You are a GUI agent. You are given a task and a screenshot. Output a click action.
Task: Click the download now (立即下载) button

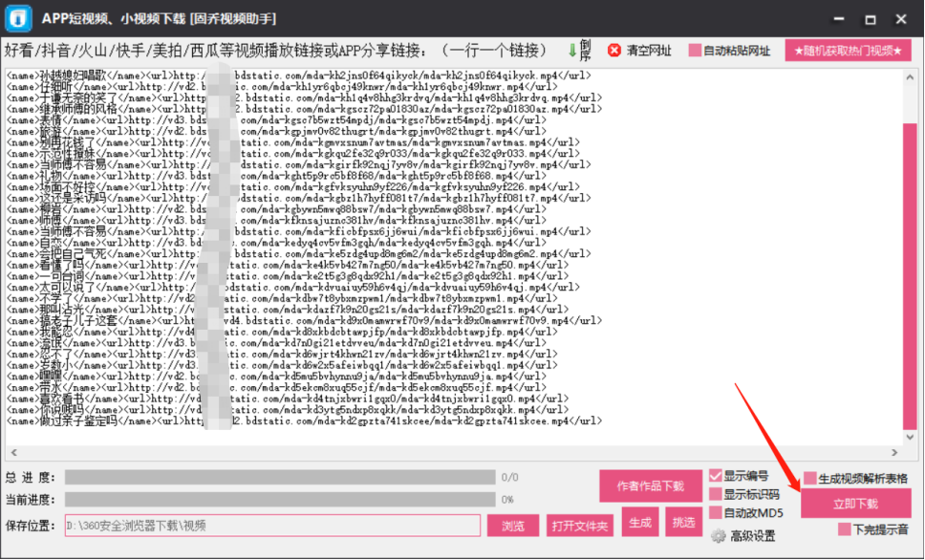click(x=856, y=504)
